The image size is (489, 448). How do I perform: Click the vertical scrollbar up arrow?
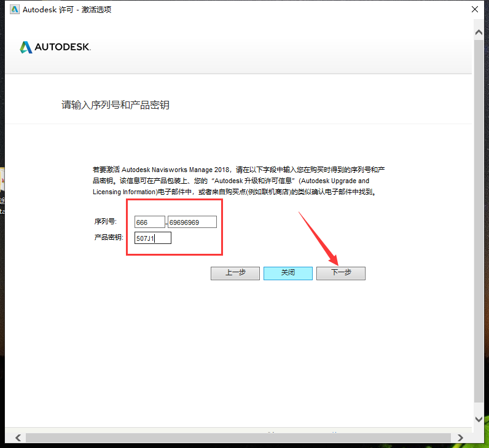(x=479, y=32)
